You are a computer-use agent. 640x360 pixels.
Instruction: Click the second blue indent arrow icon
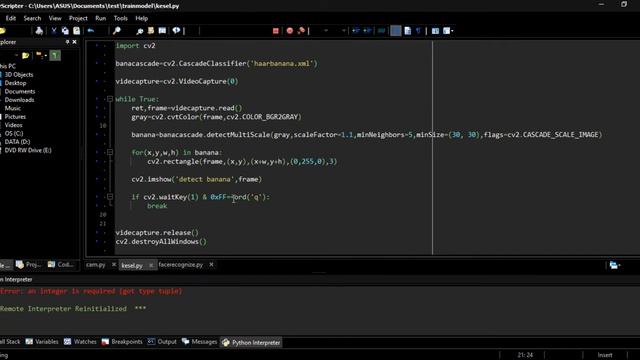(367, 31)
